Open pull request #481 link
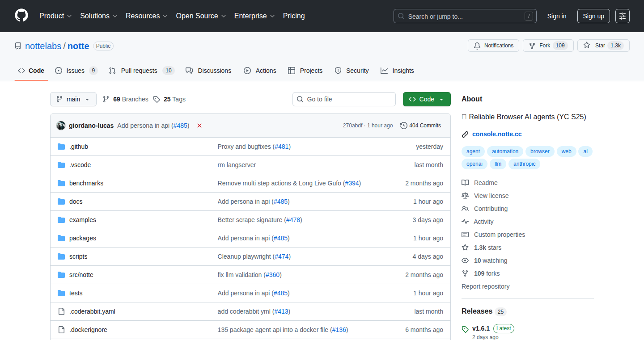644x340 pixels. pyautogui.click(x=282, y=147)
